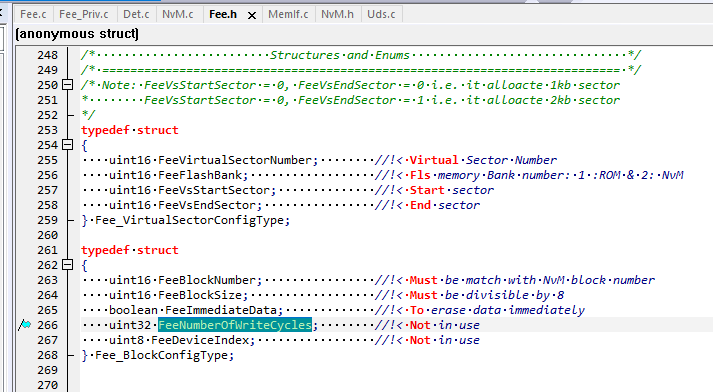Click the Fee_BlockConfigType type name
This screenshot has height=392, width=713.
pyautogui.click(x=161, y=355)
